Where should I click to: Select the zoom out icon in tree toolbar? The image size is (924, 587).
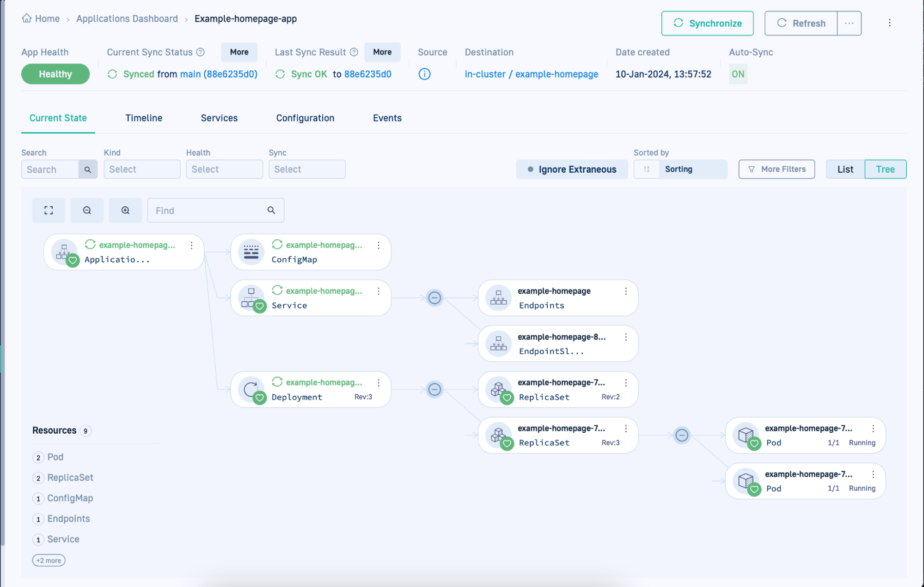pyautogui.click(x=86, y=210)
